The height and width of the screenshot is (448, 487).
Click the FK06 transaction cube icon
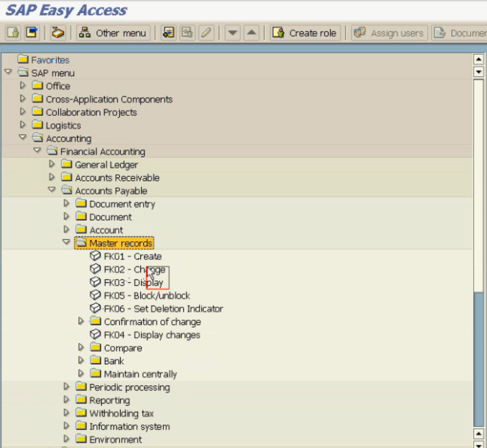point(95,308)
